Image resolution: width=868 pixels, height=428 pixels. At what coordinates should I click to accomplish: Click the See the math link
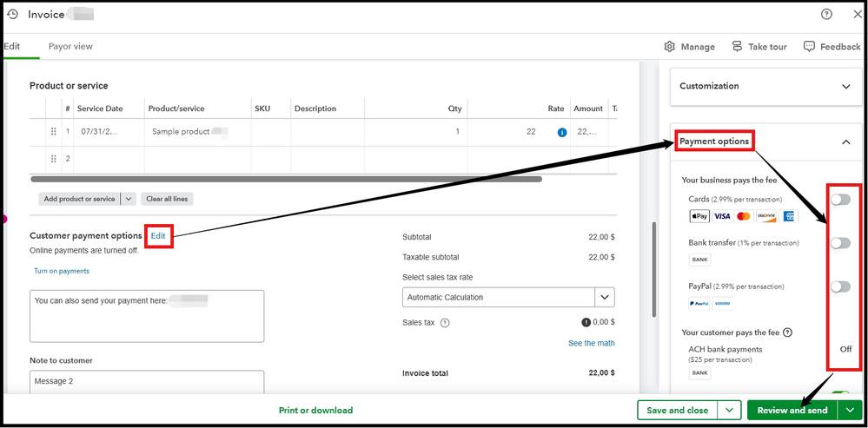591,343
